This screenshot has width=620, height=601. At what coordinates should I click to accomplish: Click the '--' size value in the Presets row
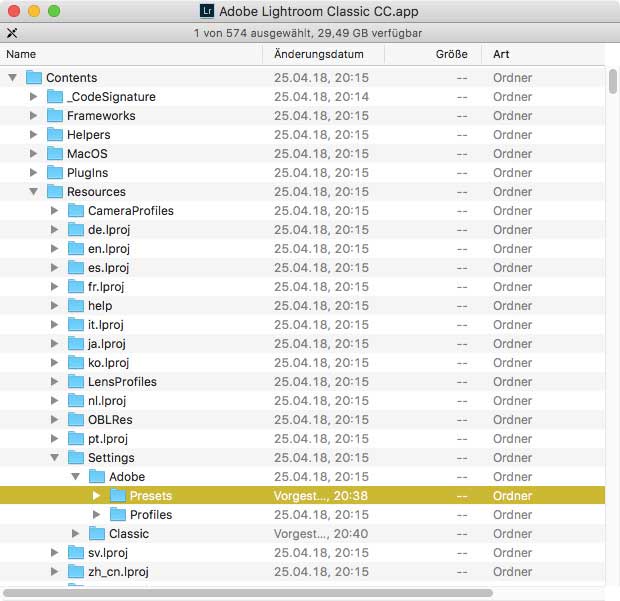[x=462, y=496]
